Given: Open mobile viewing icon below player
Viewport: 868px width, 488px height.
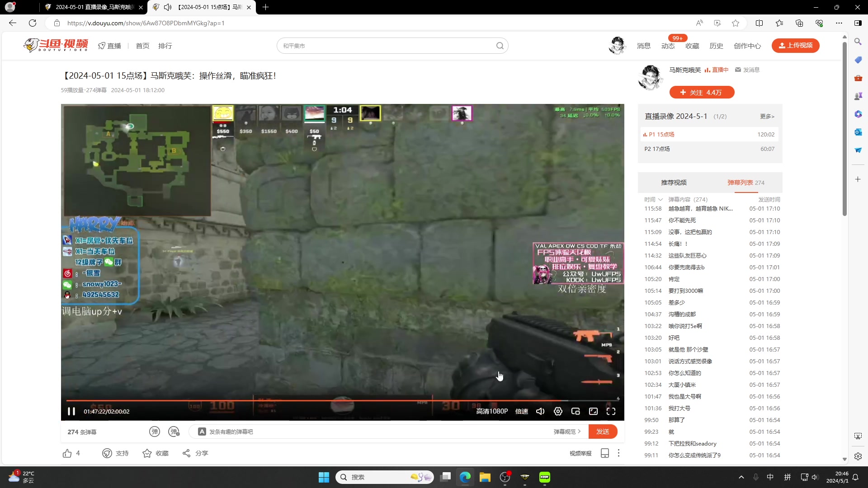Looking at the screenshot, I should [x=605, y=453].
